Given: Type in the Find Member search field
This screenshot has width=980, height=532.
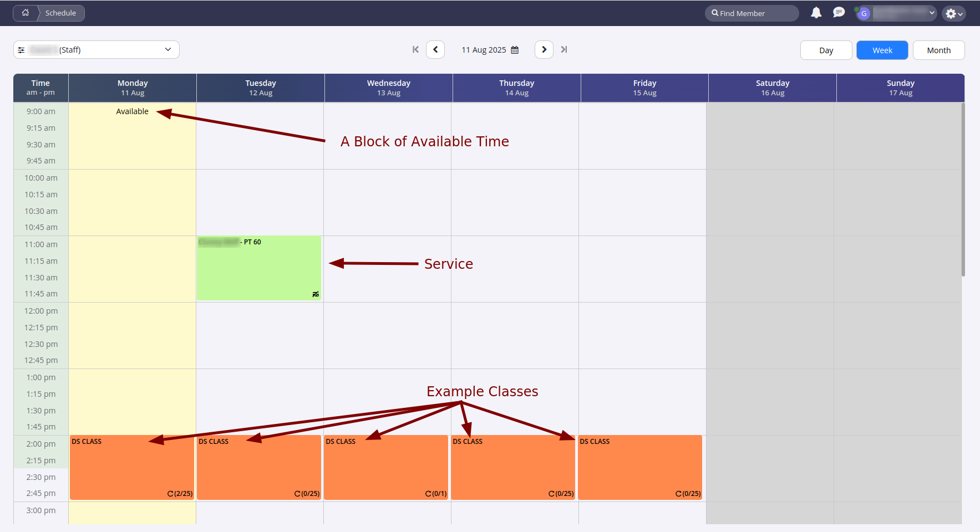Looking at the screenshot, I should pyautogui.click(x=754, y=13).
